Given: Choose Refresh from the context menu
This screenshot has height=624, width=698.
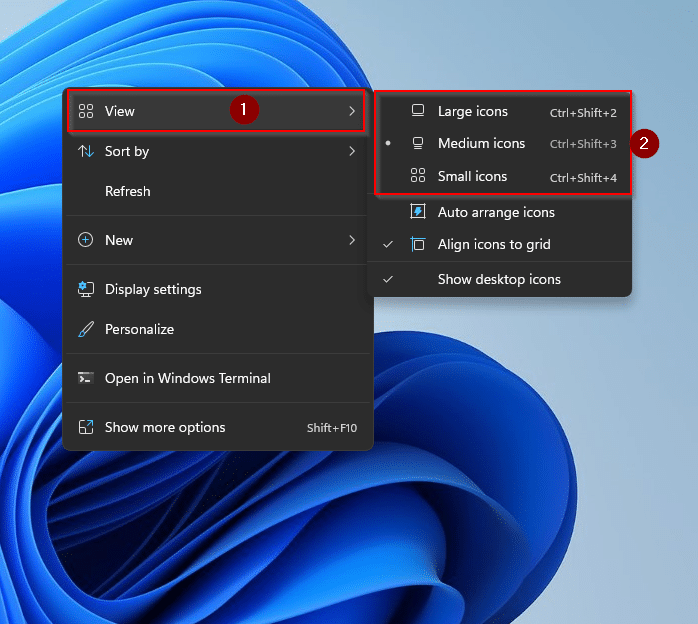Looking at the screenshot, I should pyautogui.click(x=128, y=191).
